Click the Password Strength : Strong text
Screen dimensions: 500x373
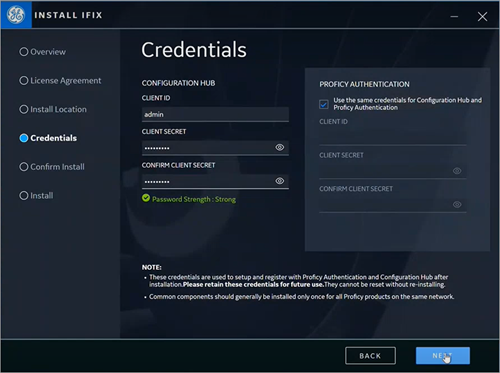[194, 199]
